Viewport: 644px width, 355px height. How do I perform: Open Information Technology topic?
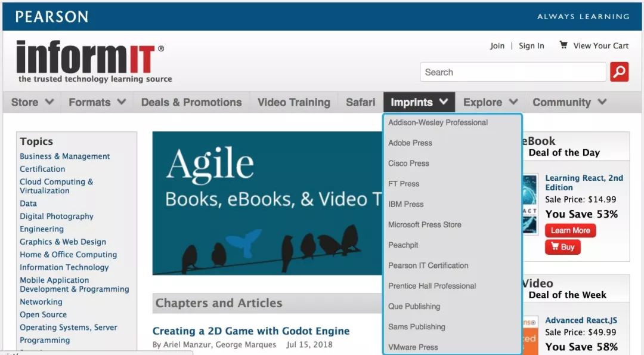coord(64,267)
